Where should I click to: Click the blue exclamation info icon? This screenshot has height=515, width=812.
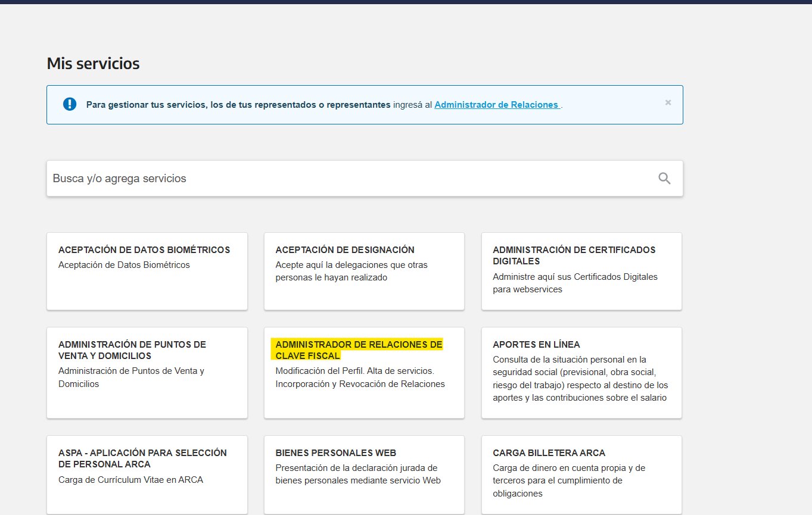(x=70, y=104)
